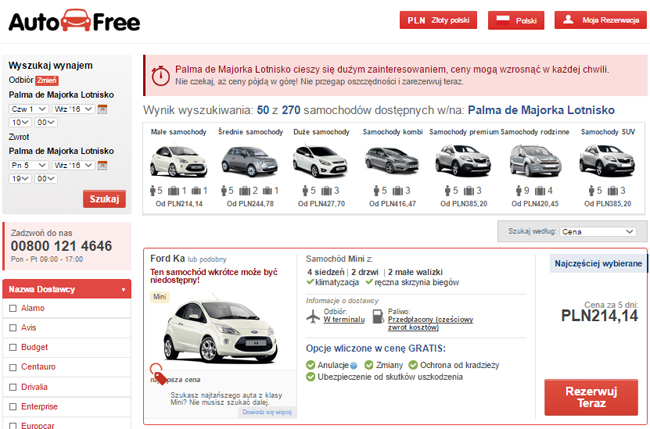This screenshot has width=650, height=429.
Task: Click the Dowiedz się więcej link
Action: [267, 412]
